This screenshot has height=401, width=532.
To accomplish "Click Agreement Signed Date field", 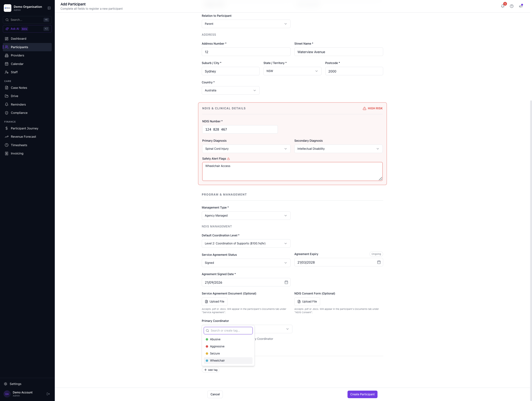I will (x=246, y=282).
